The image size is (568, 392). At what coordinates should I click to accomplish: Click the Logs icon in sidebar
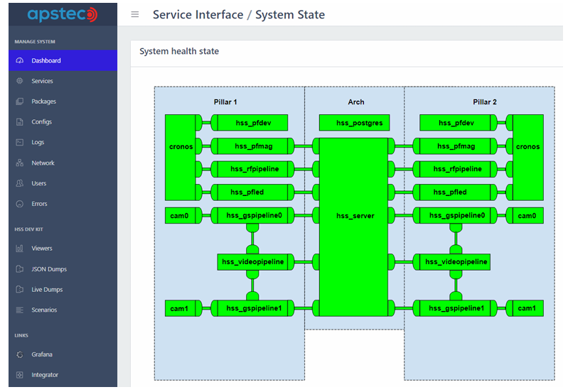coord(19,143)
